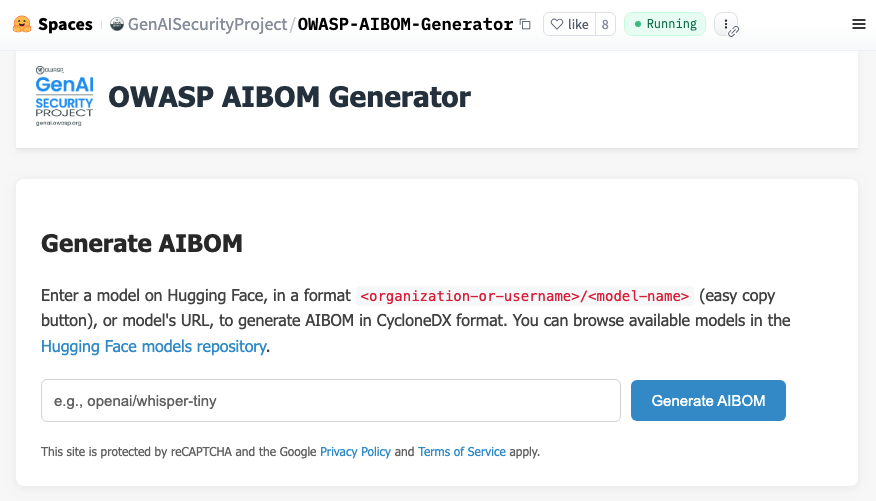
Task: Open the Spaces home link
Action: pos(65,24)
